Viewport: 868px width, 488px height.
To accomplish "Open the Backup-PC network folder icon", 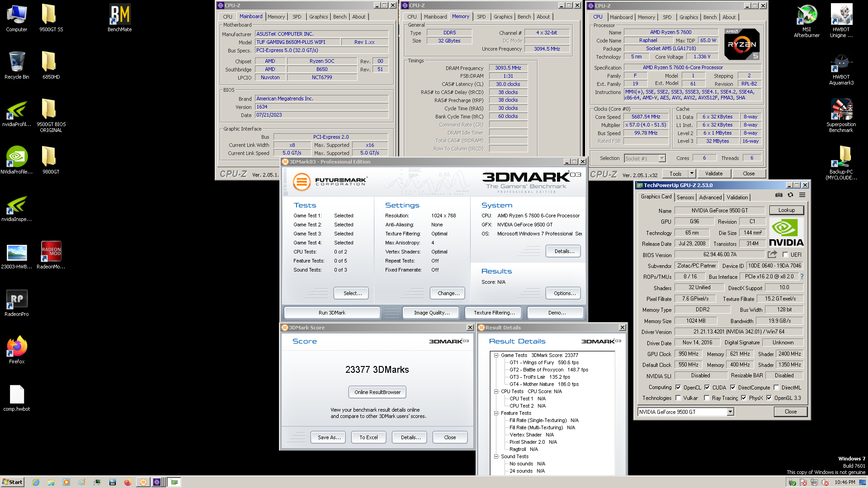I will pyautogui.click(x=841, y=163).
